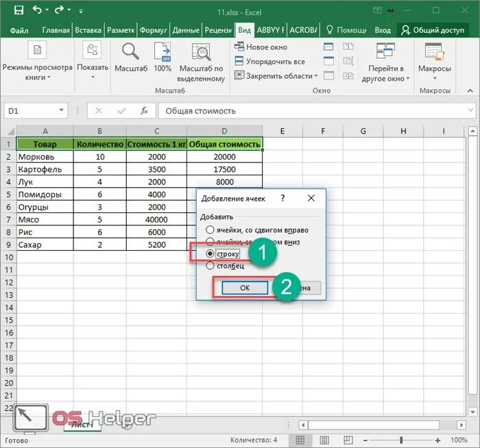Switch to Normal view in status bar

click(300, 440)
